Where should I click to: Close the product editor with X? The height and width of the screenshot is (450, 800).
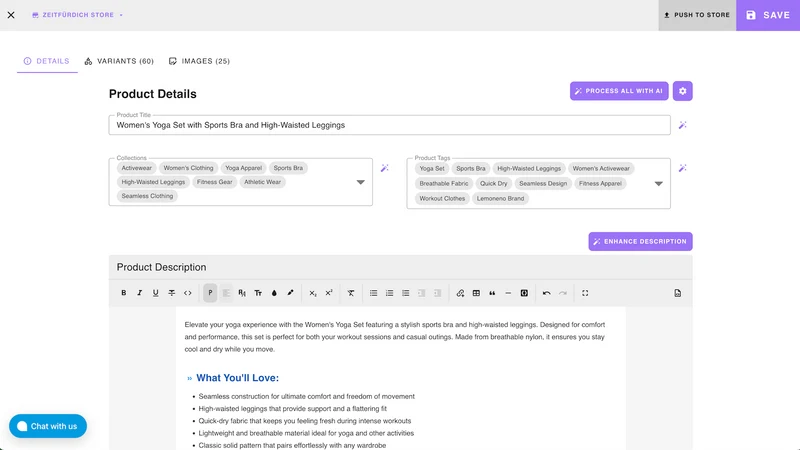click(11, 15)
